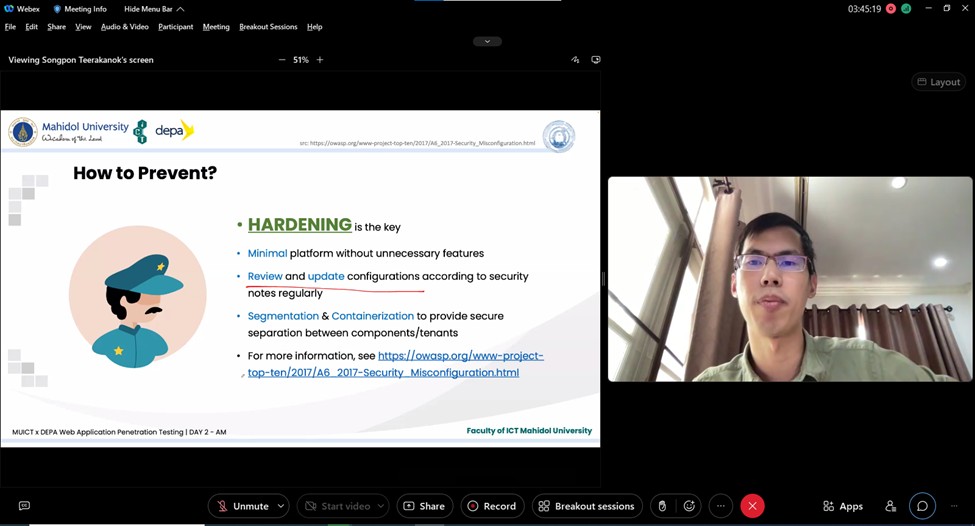Expand the collapsed top control chevron
The height and width of the screenshot is (526, 975).
click(x=487, y=42)
